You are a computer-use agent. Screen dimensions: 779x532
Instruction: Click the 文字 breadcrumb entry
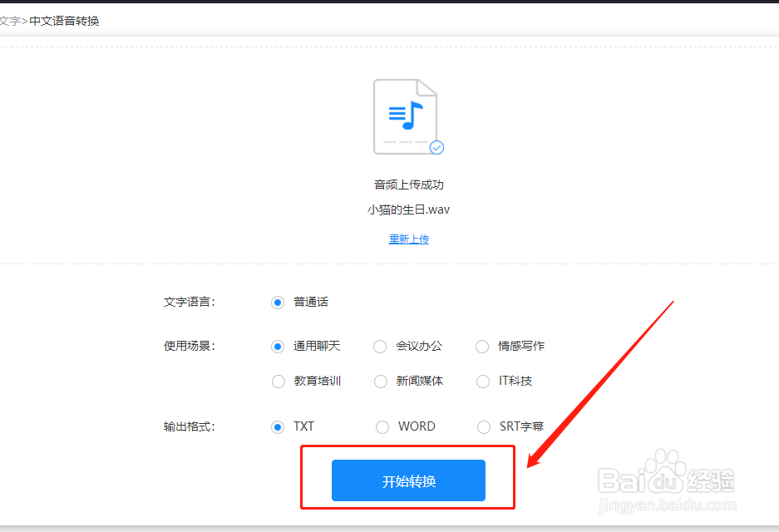pos(10,21)
